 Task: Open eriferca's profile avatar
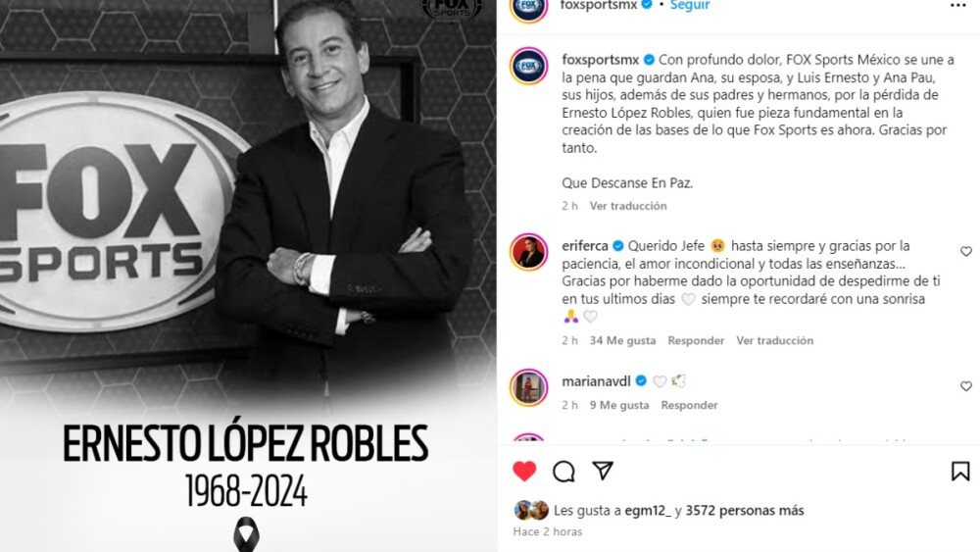pyautogui.click(x=529, y=252)
